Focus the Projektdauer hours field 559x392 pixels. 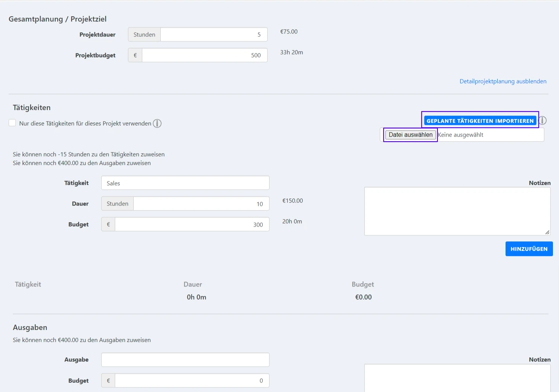213,35
